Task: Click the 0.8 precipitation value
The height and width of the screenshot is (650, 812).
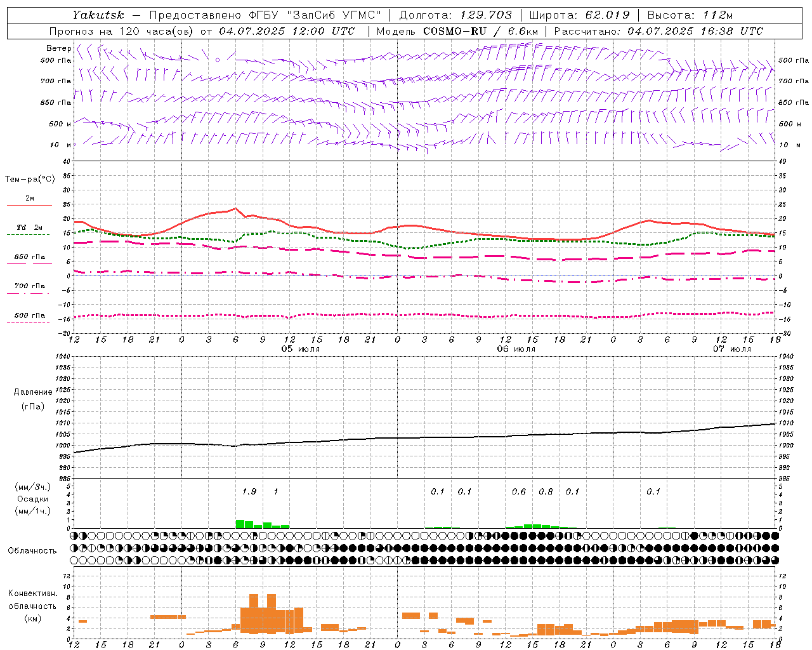Action: click(x=546, y=491)
